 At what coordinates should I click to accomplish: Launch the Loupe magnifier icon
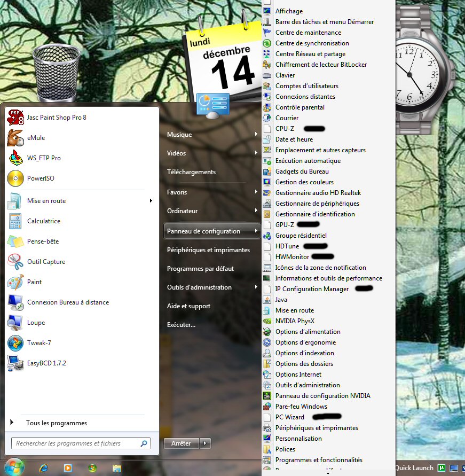coord(15,323)
